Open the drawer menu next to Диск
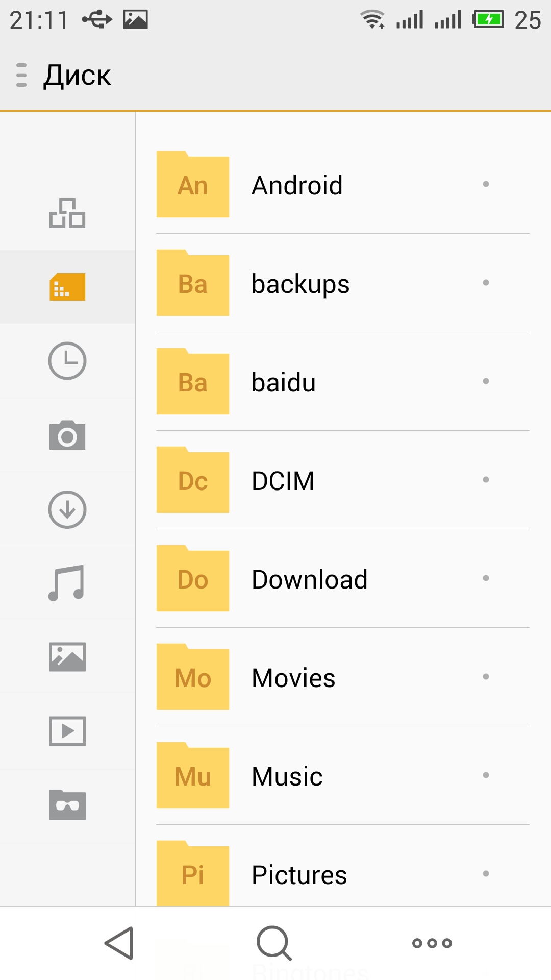 coord(21,75)
